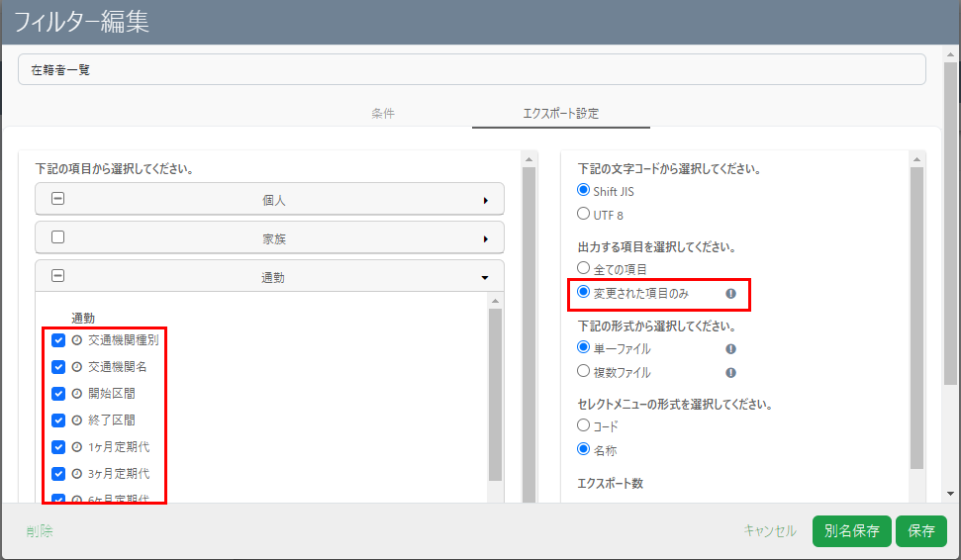Image resolution: width=961 pixels, height=560 pixels.
Task: Click the キャンセル link
Action: 769,531
